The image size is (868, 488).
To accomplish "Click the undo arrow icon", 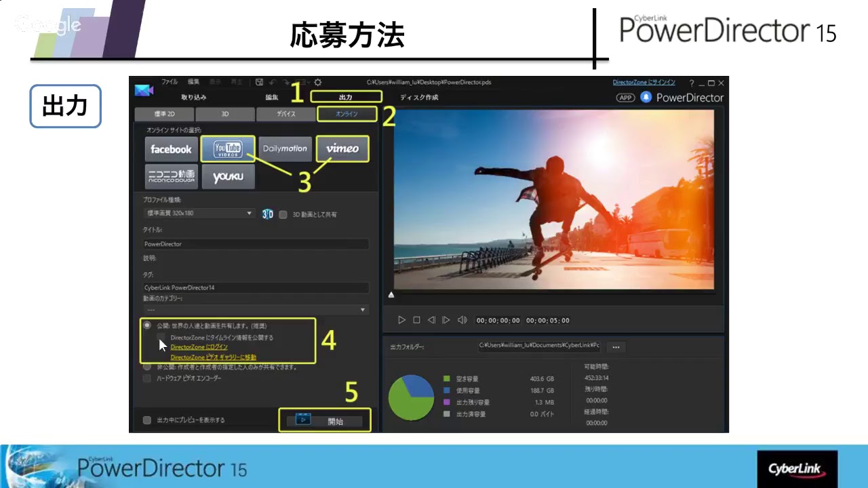I will (273, 82).
